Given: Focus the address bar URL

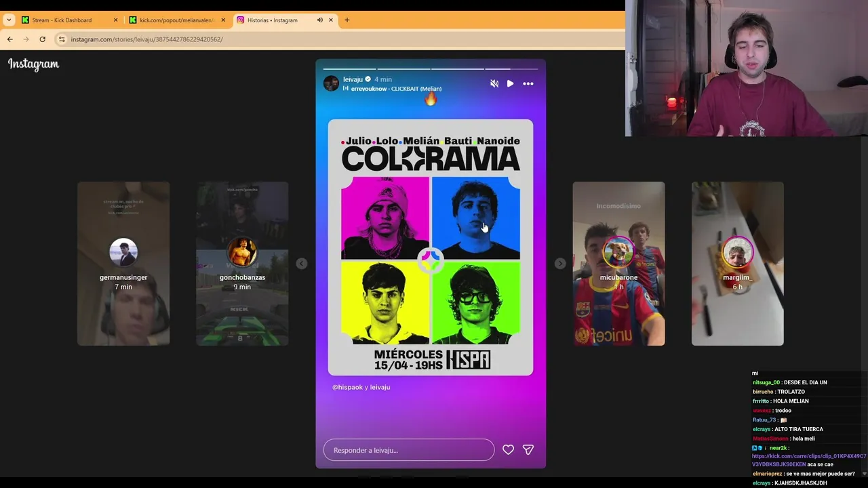Looking at the screenshot, I should tap(146, 39).
